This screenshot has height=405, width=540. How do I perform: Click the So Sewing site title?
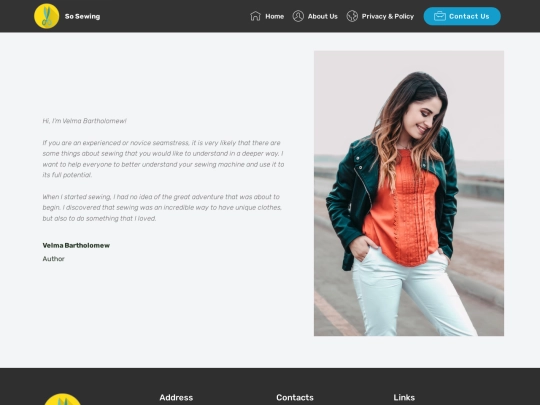(82, 16)
